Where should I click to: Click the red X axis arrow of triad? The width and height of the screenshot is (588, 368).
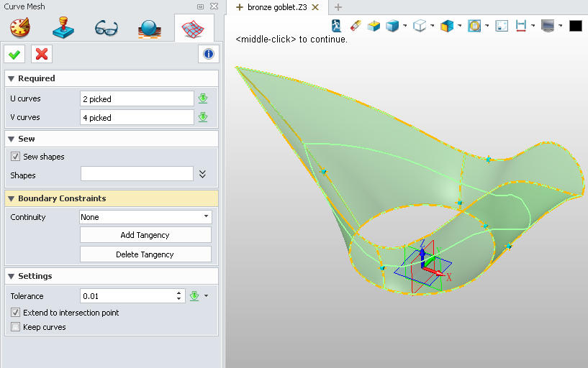click(435, 272)
